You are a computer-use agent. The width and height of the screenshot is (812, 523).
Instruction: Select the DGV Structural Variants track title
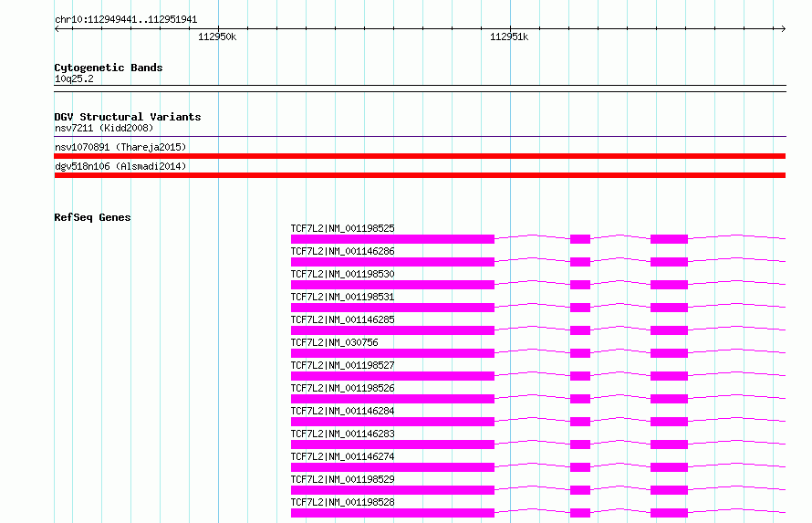(128, 117)
